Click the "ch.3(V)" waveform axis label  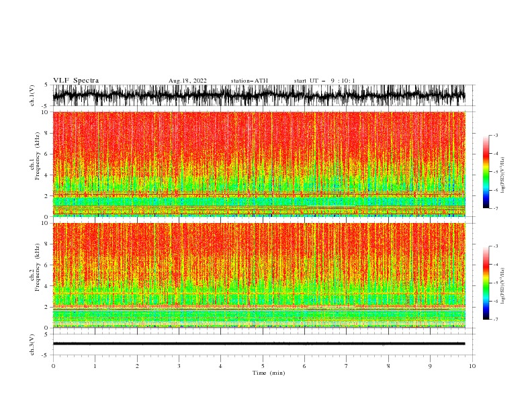32,345
